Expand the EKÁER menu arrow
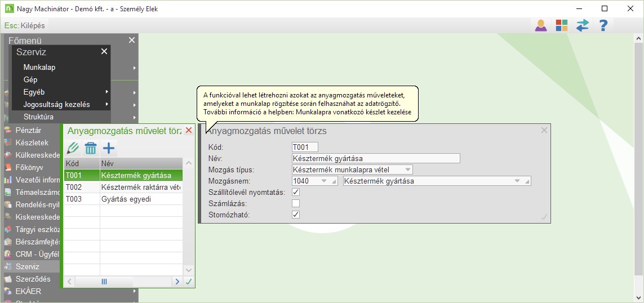644x303 pixels. [x=134, y=292]
